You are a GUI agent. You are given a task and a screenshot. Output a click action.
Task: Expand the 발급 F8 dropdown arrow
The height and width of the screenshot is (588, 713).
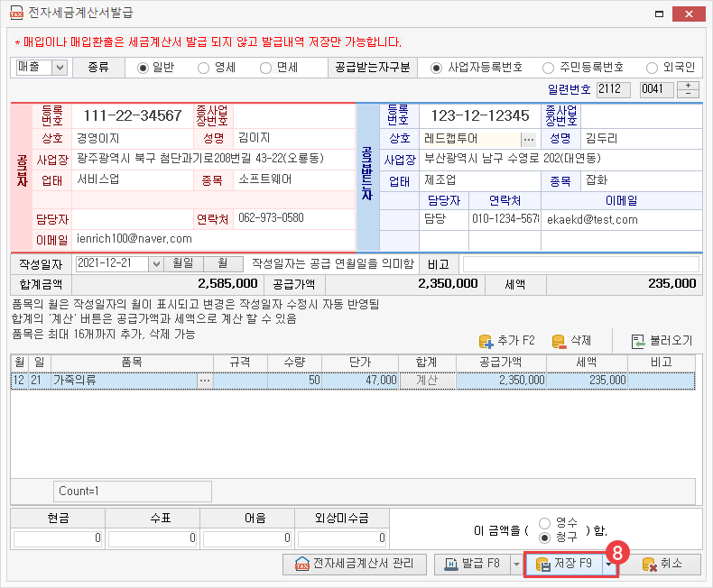[x=516, y=564]
